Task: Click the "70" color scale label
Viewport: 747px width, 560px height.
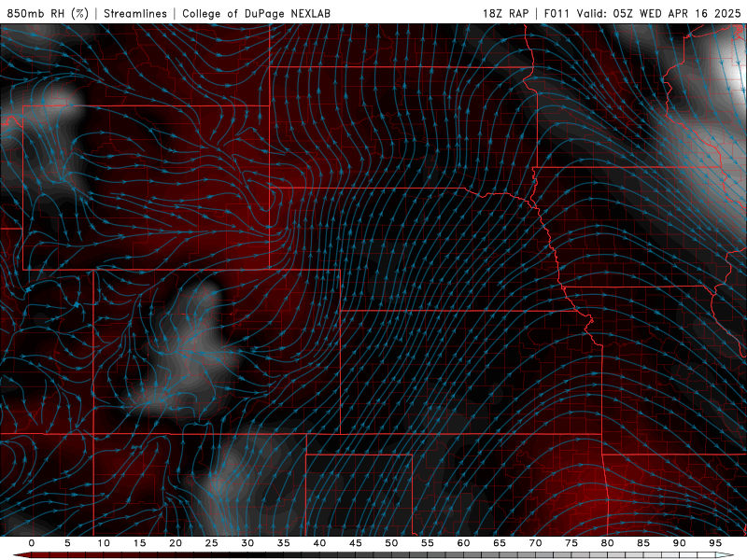Action: (535, 543)
